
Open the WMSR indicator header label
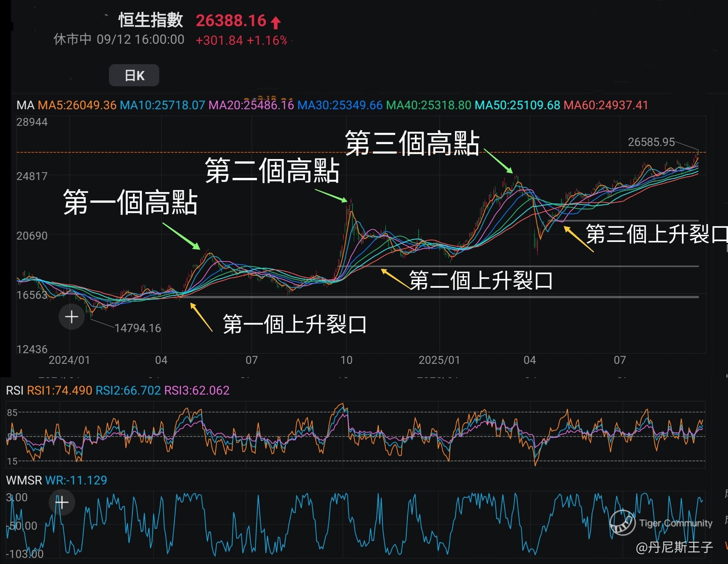pos(24,480)
